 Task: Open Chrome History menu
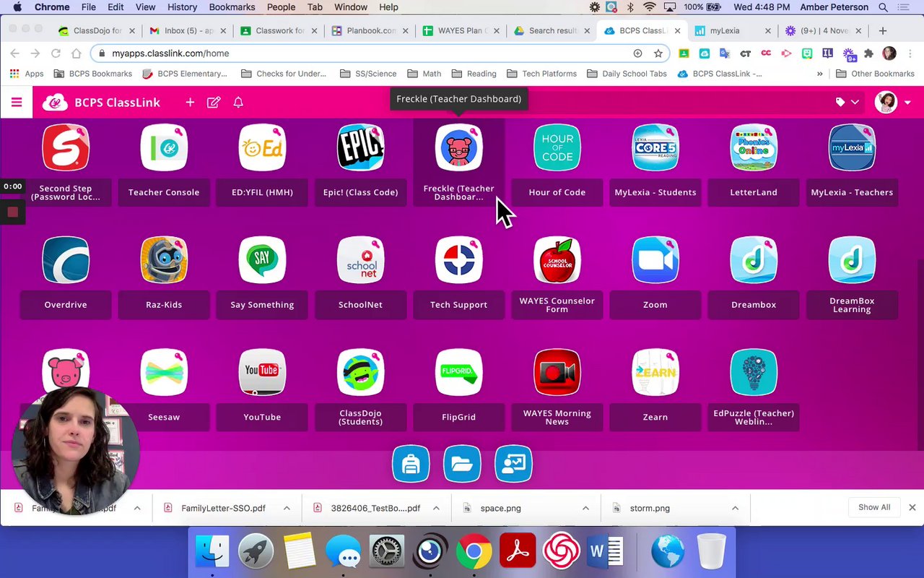tap(182, 7)
